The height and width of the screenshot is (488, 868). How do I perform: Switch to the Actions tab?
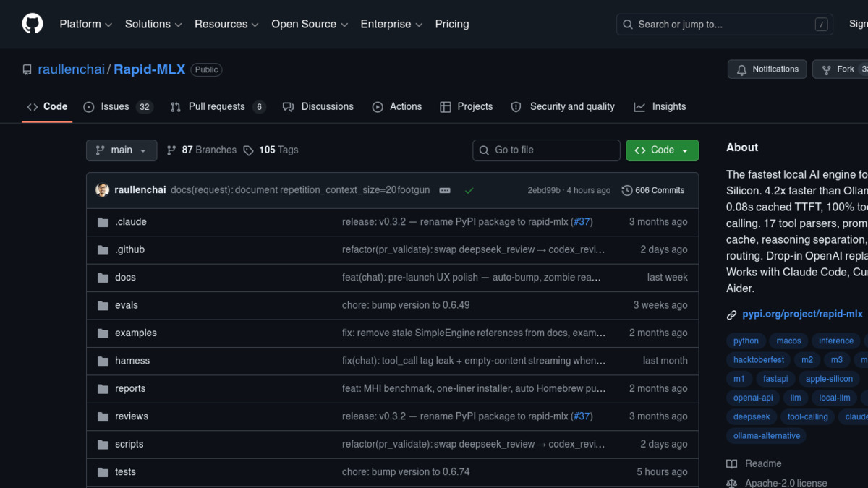coord(397,106)
